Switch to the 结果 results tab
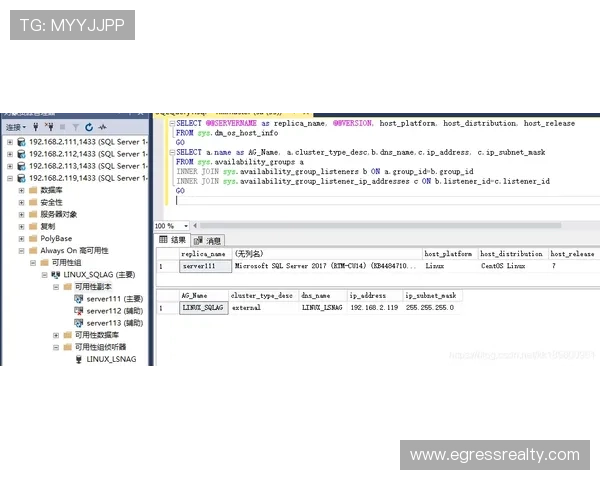The width and height of the screenshot is (600, 480). pos(174,240)
